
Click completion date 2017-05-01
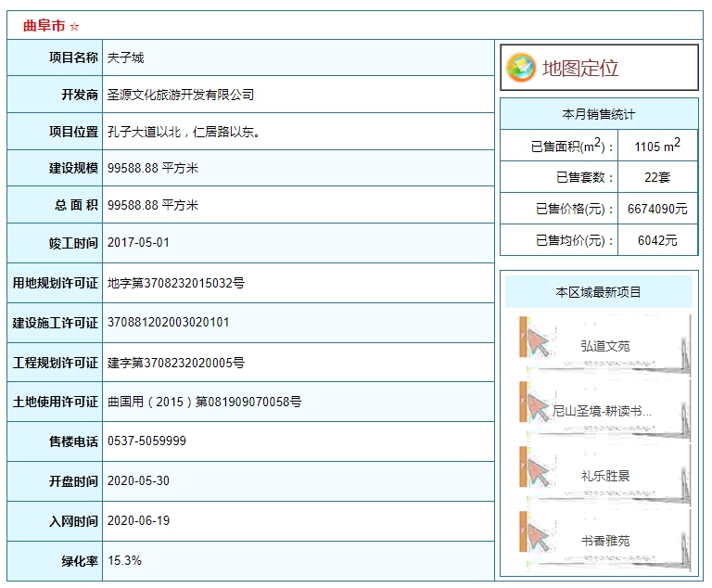tap(138, 243)
